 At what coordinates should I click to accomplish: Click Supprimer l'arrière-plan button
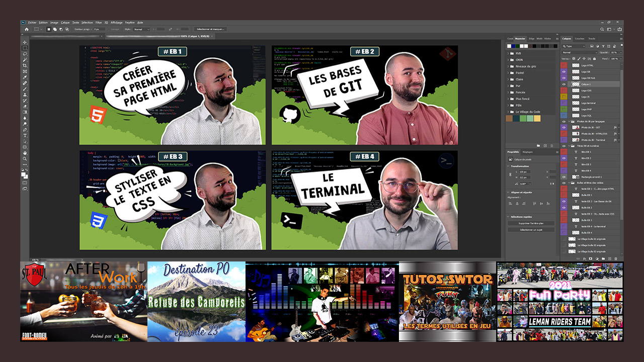[x=531, y=223]
